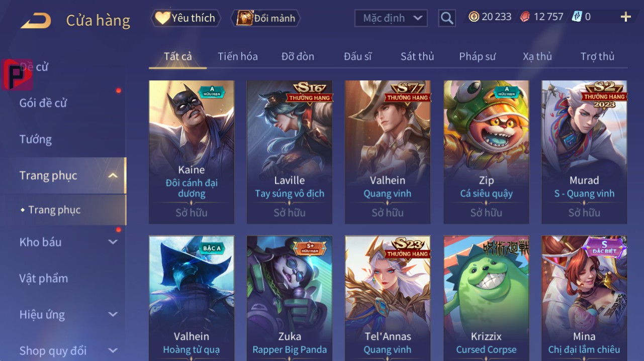This screenshot has height=361, width=644.
Task: Tap the plus icon to add currency
Action: click(x=625, y=17)
